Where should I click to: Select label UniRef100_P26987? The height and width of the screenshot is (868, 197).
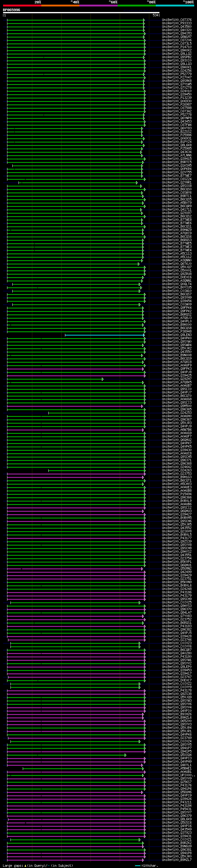(x=176, y=104)
